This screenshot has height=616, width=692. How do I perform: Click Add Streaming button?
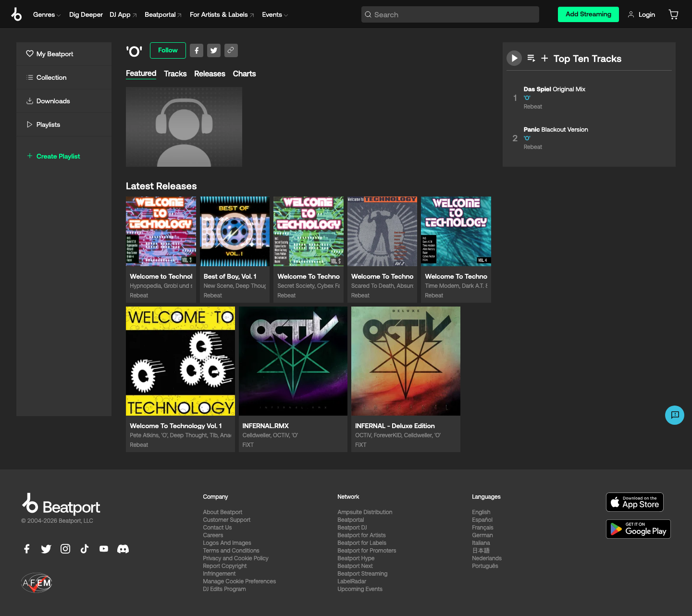588,14
